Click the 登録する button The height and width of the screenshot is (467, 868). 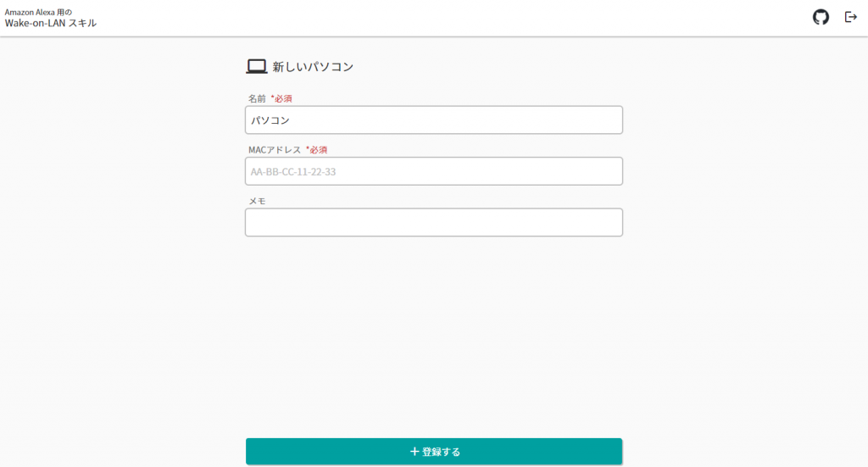434,452
